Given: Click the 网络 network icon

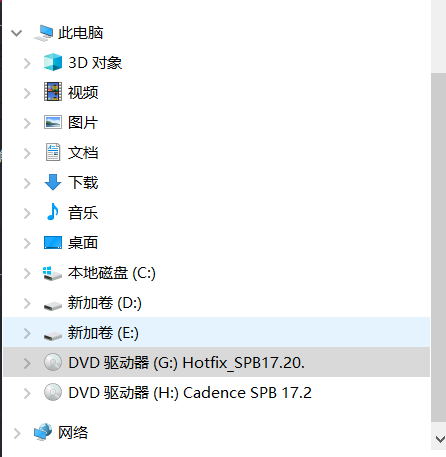Looking at the screenshot, I should (43, 432).
